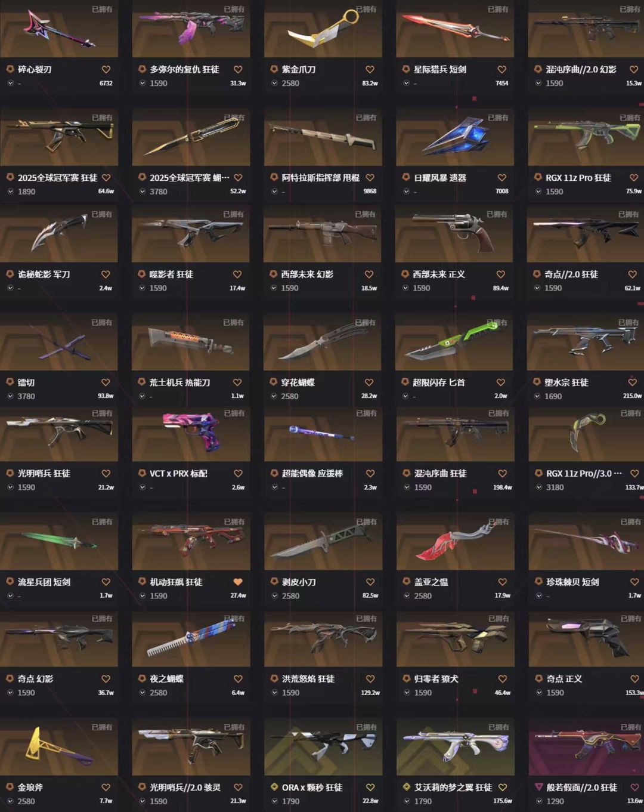Image resolution: width=644 pixels, height=812 pixels.
Task: Click heart icon for 艾沃莉的梦之翼 狂徒
Action: (503, 788)
